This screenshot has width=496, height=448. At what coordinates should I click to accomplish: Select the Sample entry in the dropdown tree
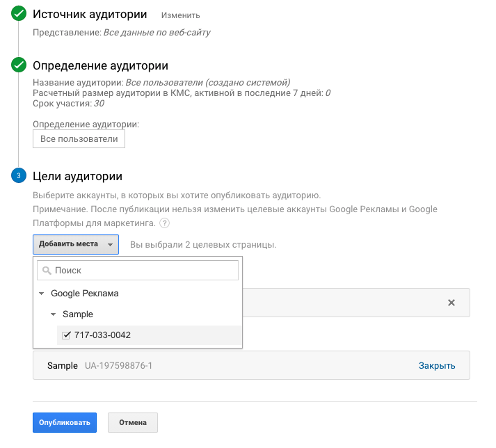[x=78, y=314]
